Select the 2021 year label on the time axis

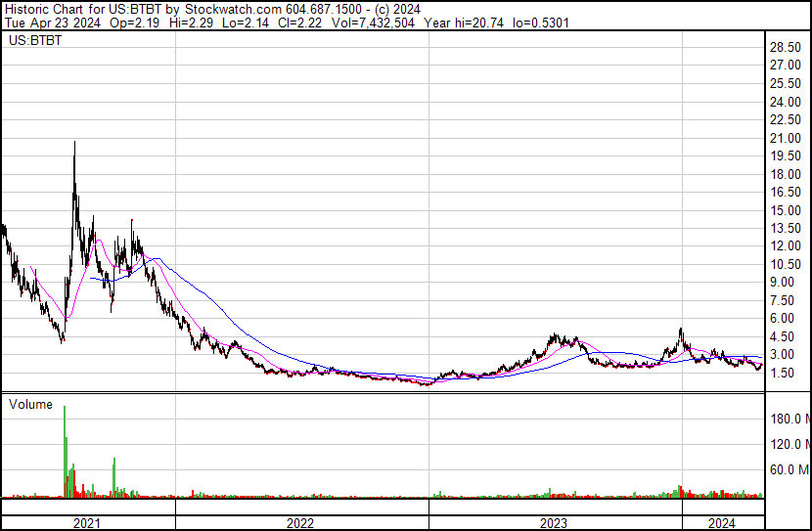tap(88, 523)
